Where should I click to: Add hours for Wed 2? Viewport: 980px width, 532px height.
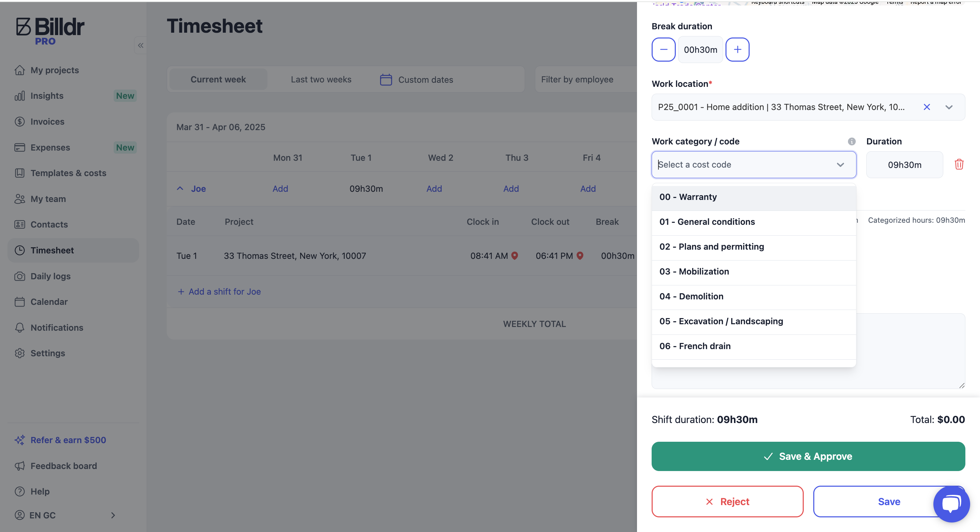pos(434,188)
